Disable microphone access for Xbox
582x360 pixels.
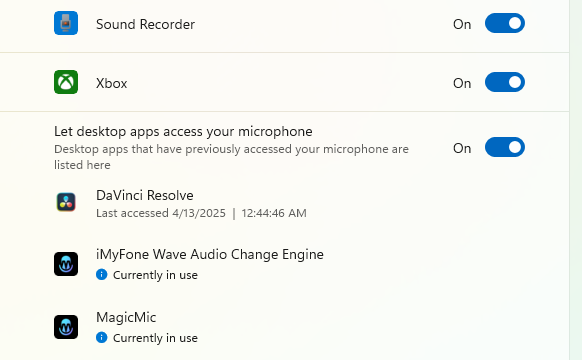pyautogui.click(x=504, y=82)
